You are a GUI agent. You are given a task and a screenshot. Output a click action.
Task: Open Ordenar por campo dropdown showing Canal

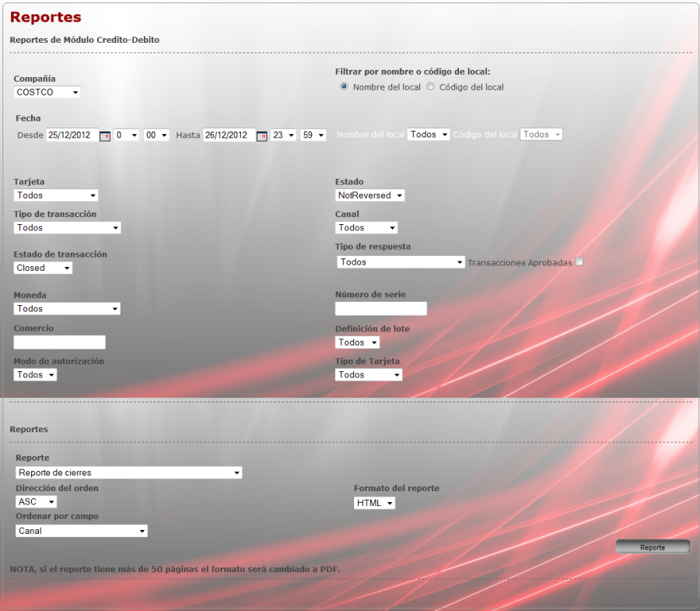click(x=82, y=531)
